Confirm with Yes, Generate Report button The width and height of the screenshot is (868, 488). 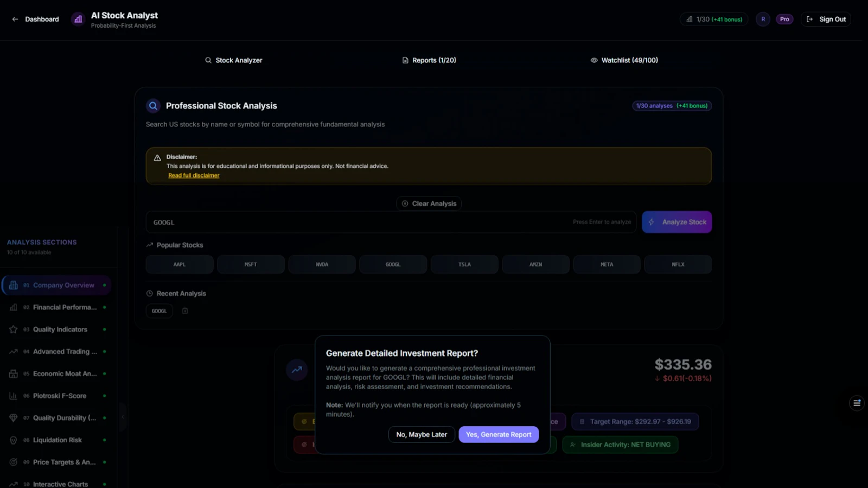(x=499, y=434)
